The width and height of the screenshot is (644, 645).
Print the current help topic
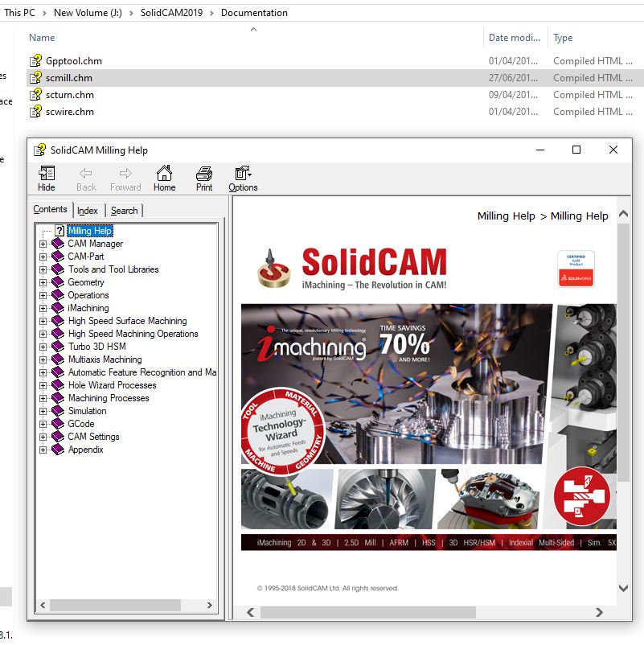(x=204, y=174)
